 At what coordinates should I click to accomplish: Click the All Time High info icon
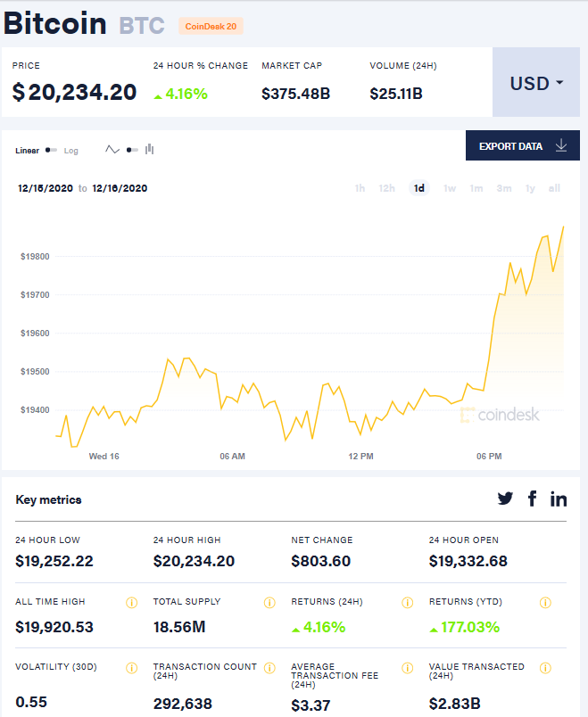tap(132, 603)
